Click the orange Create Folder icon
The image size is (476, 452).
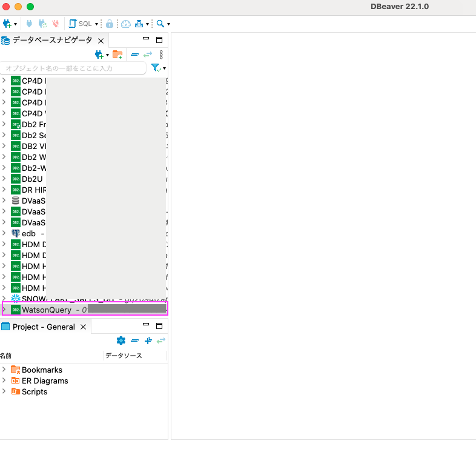117,55
